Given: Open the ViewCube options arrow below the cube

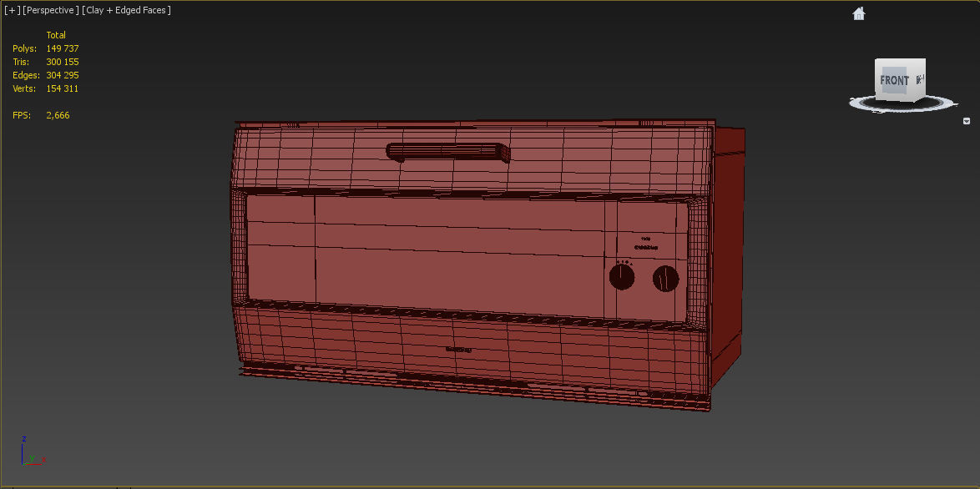Looking at the screenshot, I should pos(966,122).
